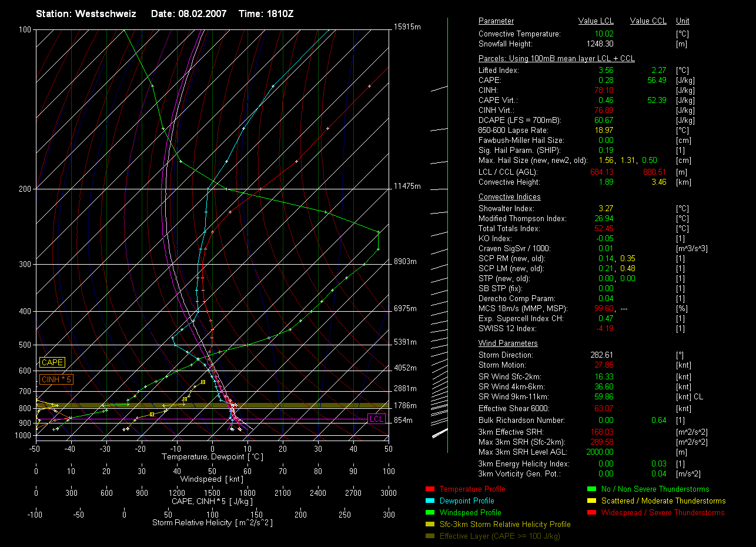Image resolution: width=756 pixels, height=547 pixels.
Task: Click the 11475m height label at 200 hPa
Action: 407,186
